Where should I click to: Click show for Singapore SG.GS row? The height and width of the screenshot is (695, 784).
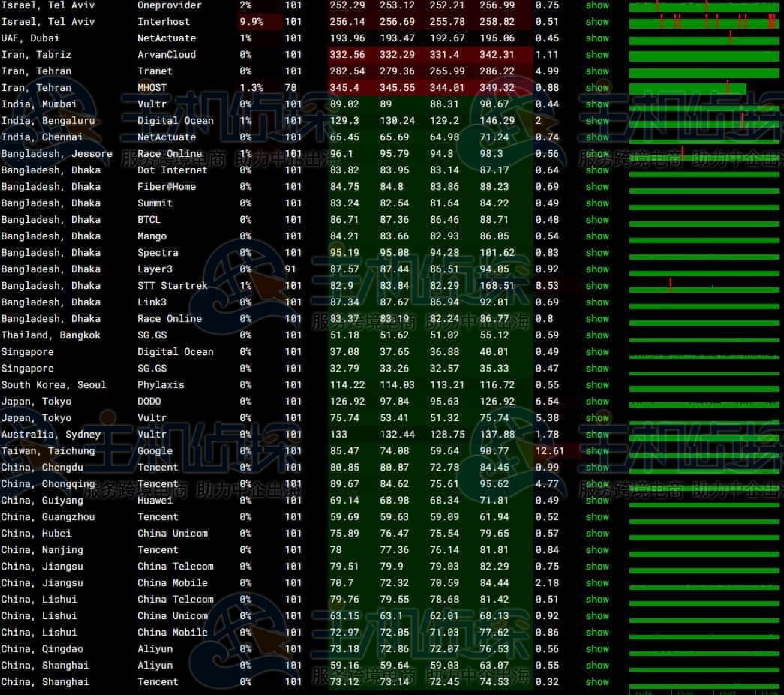pos(597,369)
